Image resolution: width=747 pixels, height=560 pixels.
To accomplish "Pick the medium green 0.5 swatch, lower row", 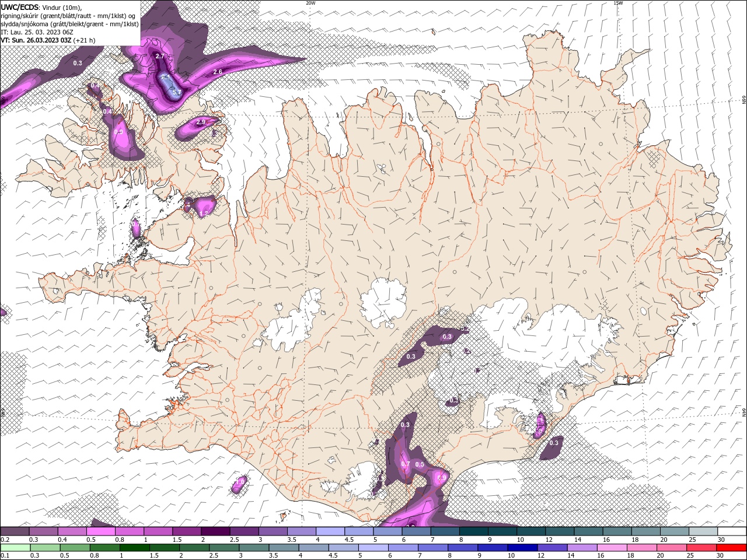I will pos(75,548).
